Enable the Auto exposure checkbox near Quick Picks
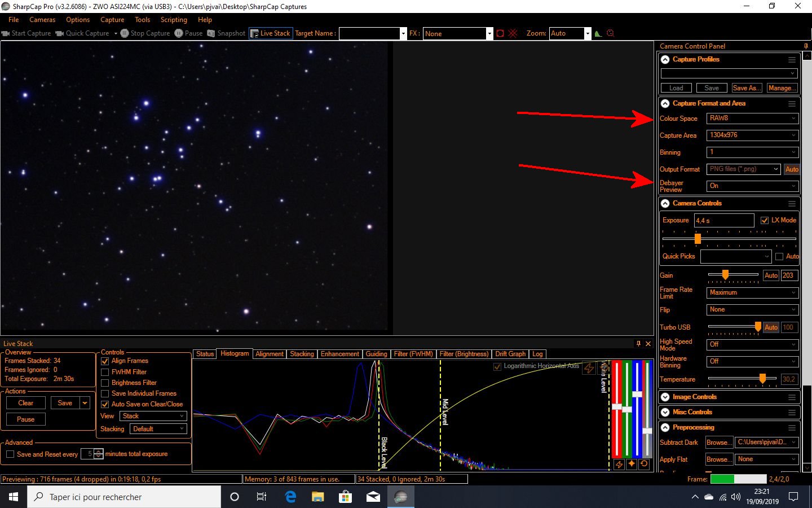This screenshot has height=508, width=812. click(x=779, y=256)
